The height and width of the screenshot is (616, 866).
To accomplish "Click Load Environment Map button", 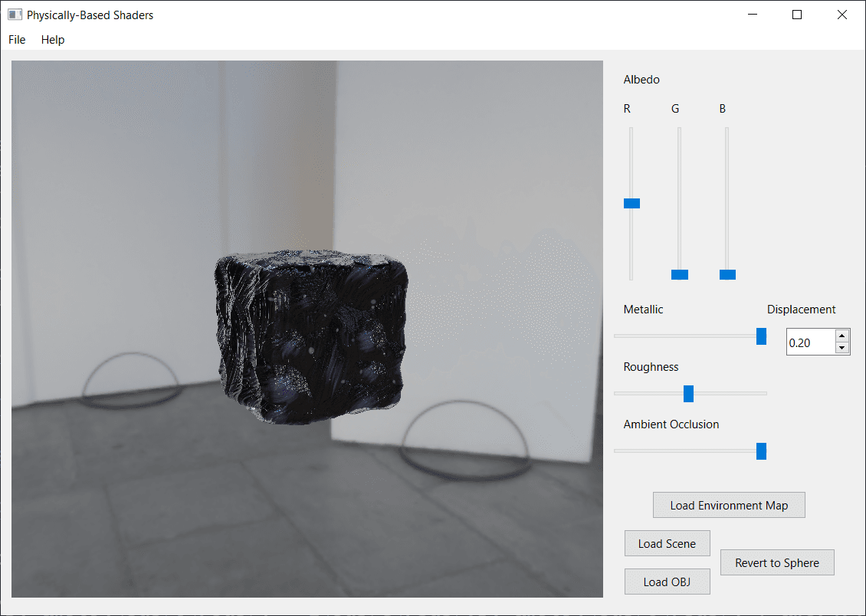I will 729,505.
